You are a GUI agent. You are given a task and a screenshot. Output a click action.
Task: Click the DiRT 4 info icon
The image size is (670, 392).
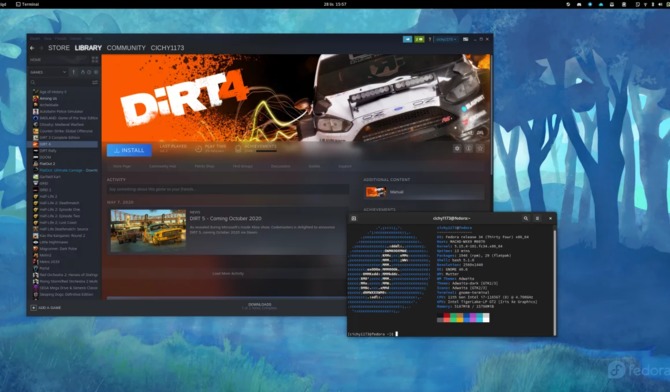(x=469, y=148)
